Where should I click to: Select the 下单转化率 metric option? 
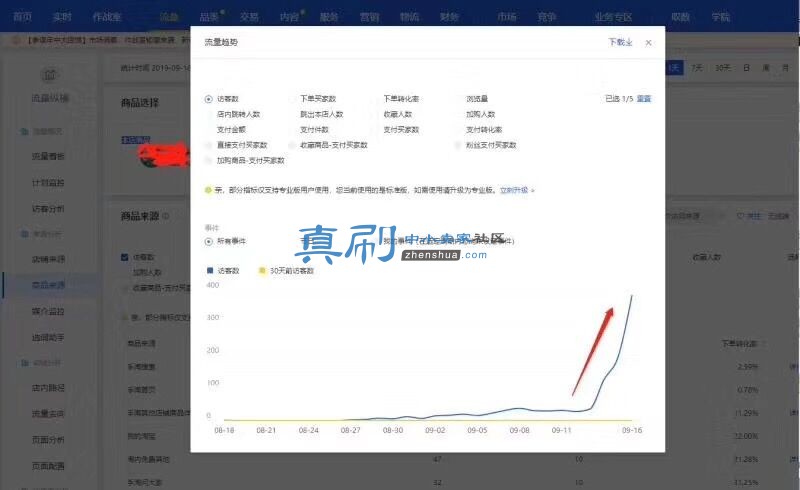tap(401, 99)
